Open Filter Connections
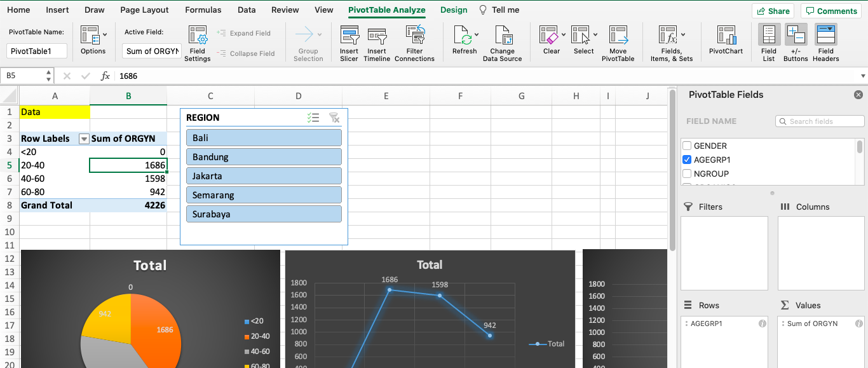868x368 pixels. click(414, 43)
